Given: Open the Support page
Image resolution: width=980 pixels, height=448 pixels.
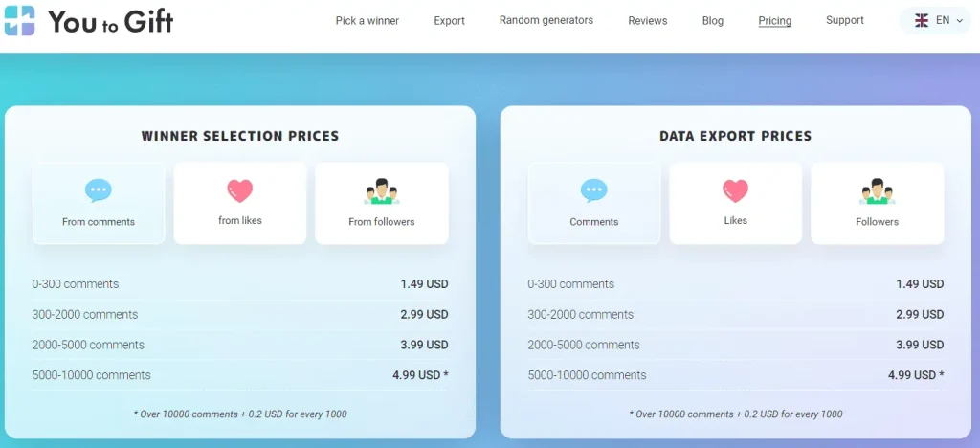Looking at the screenshot, I should (845, 20).
